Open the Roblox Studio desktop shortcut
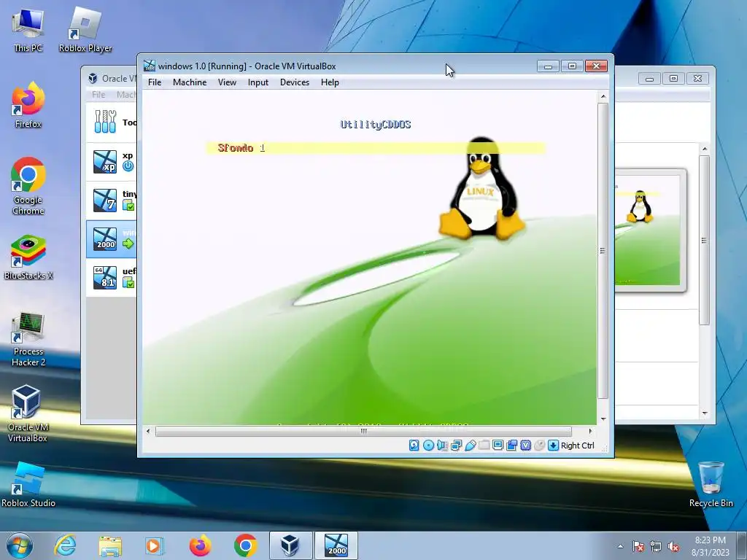This screenshot has height=560, width=747. point(28,484)
